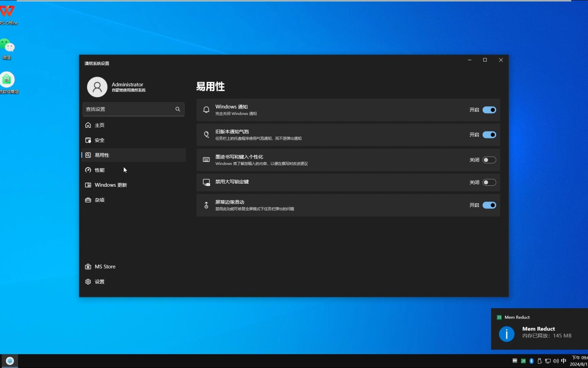Click the green Mem Reduct tray icon
This screenshot has height=368, width=588.
(x=523, y=361)
